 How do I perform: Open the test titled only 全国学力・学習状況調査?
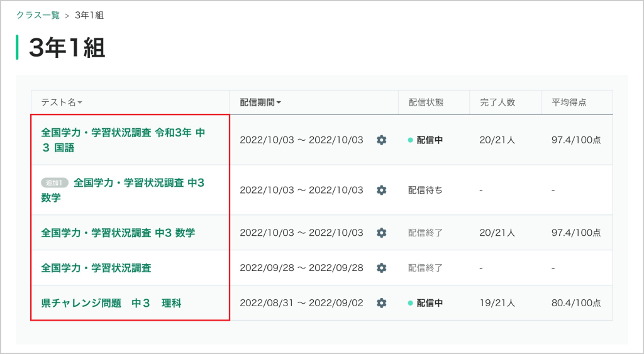pyautogui.click(x=96, y=268)
